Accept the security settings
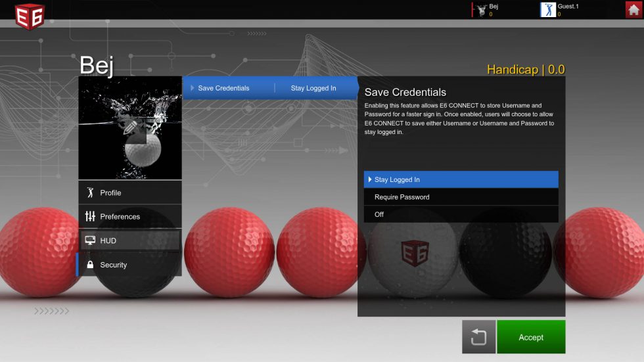 531,337
